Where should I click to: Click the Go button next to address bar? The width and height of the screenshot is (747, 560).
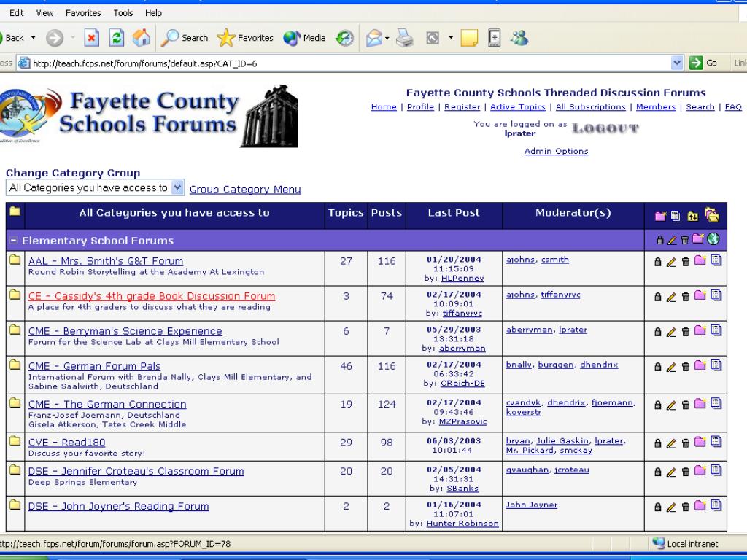(703, 63)
